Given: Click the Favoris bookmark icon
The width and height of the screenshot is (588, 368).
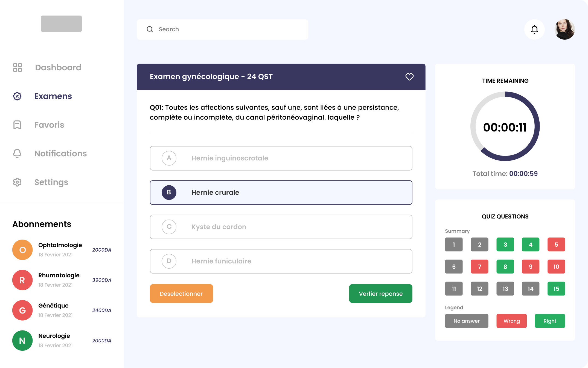Looking at the screenshot, I should click(17, 125).
